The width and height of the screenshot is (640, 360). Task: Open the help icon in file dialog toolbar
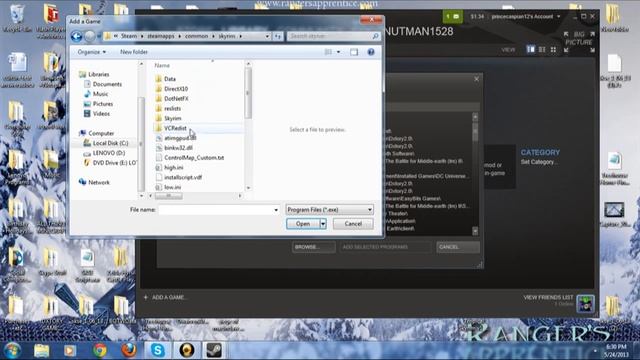point(371,52)
